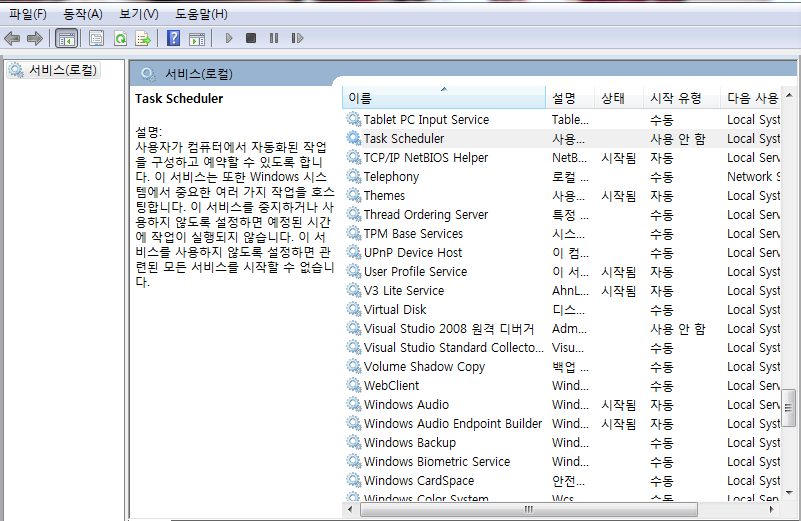Click the green Refresh toolbar icon
Screen dimensions: 801x521
[120, 38]
